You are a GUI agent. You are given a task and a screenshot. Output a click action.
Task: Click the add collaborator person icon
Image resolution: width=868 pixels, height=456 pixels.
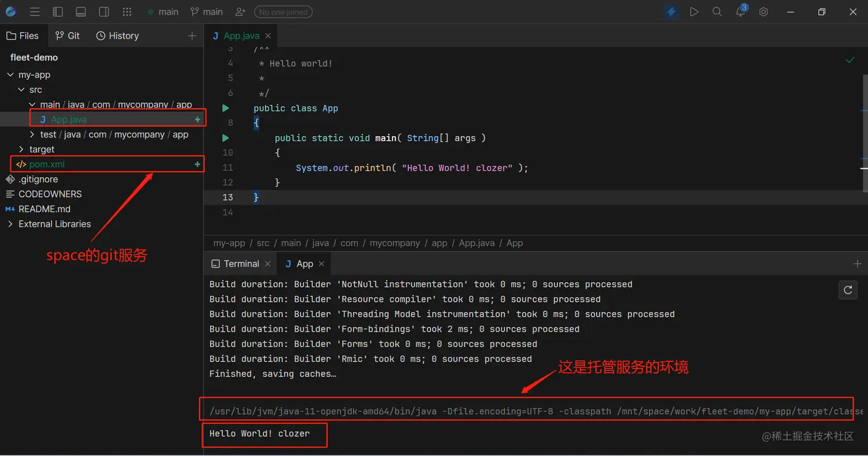coord(240,11)
